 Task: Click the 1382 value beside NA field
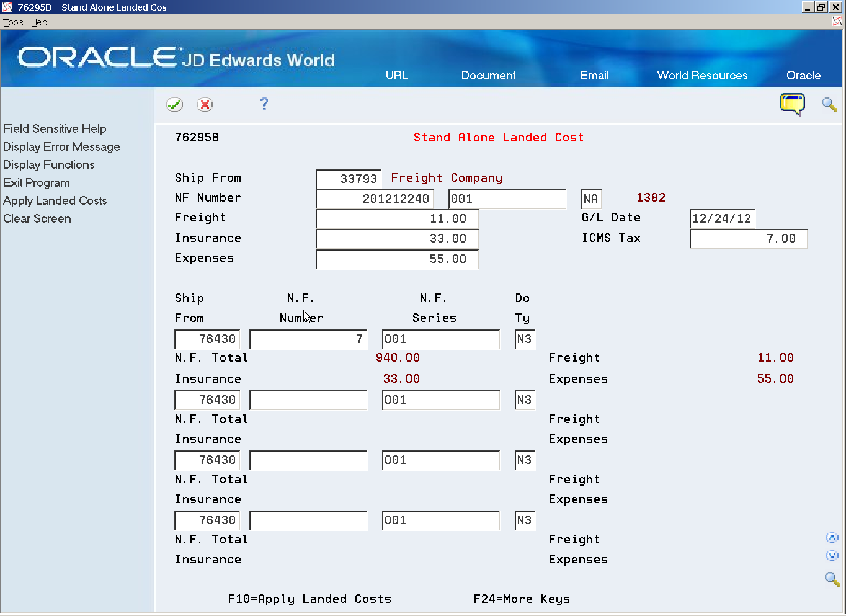coord(651,198)
